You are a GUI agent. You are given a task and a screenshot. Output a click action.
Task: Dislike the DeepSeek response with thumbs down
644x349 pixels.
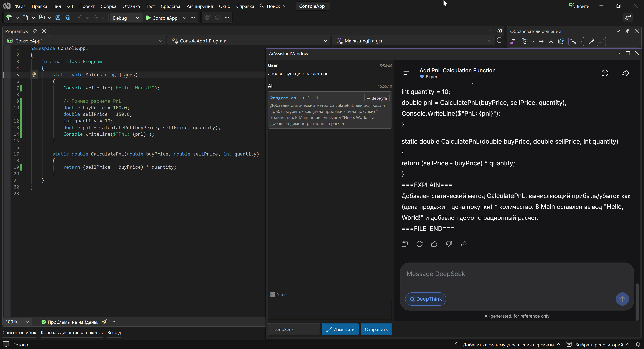pos(449,244)
